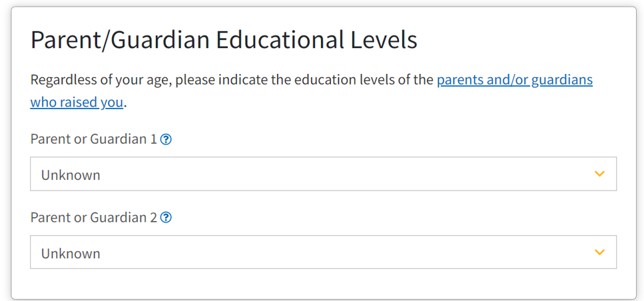Select the 'Unknown' value in first guardian combo box
Screen dimensions: 644x301
(71, 175)
